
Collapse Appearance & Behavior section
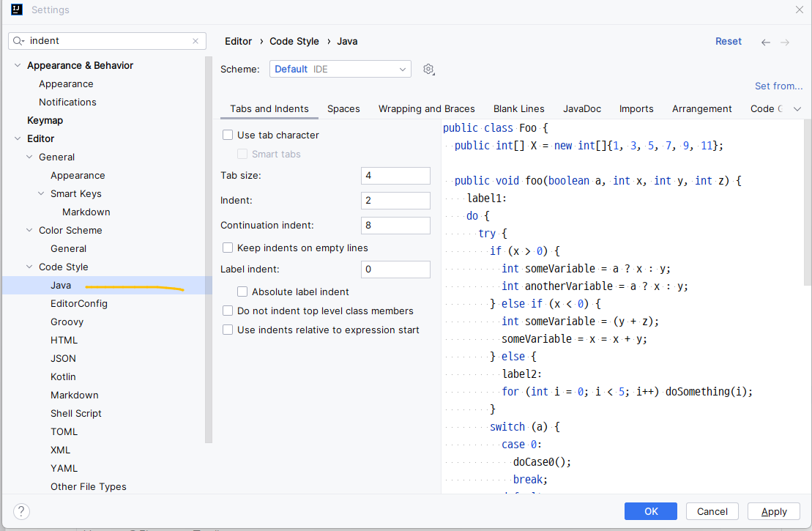(x=18, y=65)
